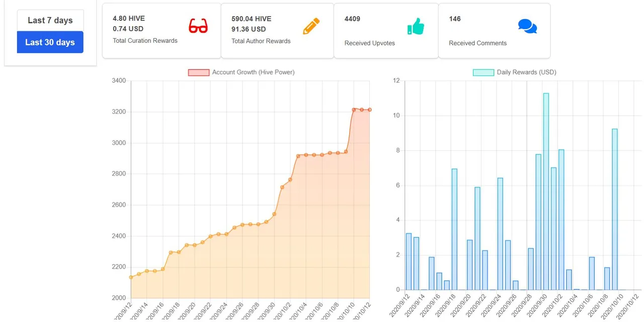The width and height of the screenshot is (644, 322).
Task: Click the Account Growth (Hive Power) legend label
Action: click(x=253, y=72)
